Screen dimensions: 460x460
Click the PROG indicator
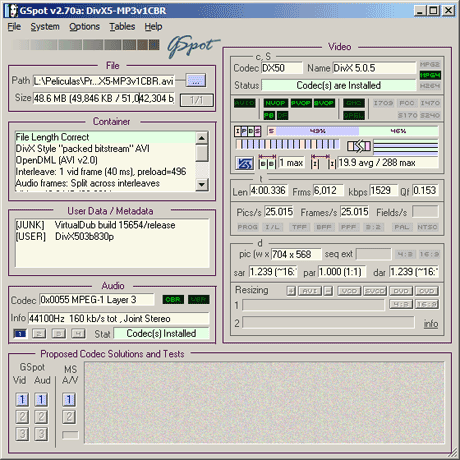pyautogui.click(x=248, y=227)
